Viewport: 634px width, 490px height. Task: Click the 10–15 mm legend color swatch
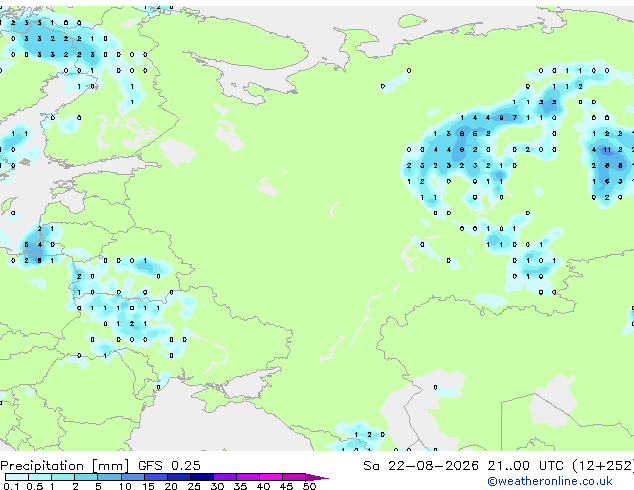[132, 477]
